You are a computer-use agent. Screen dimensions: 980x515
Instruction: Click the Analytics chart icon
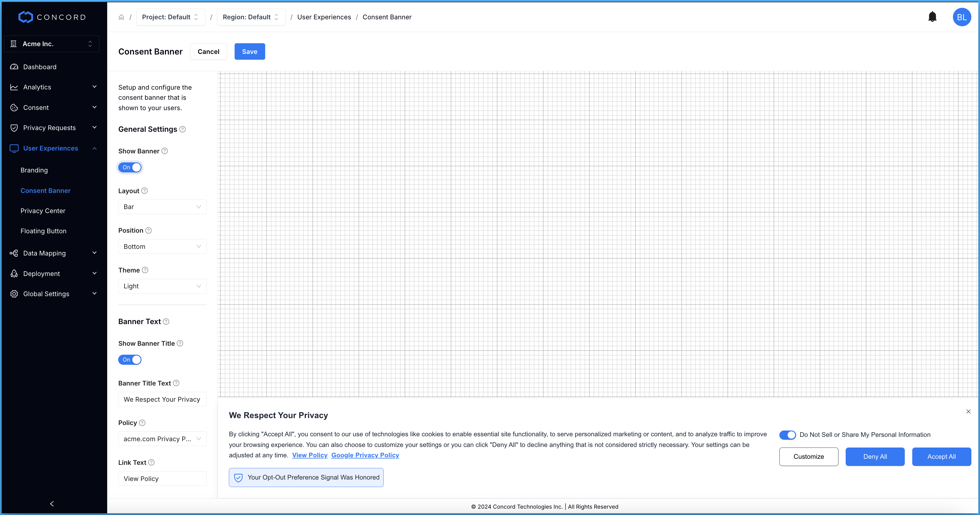(14, 87)
